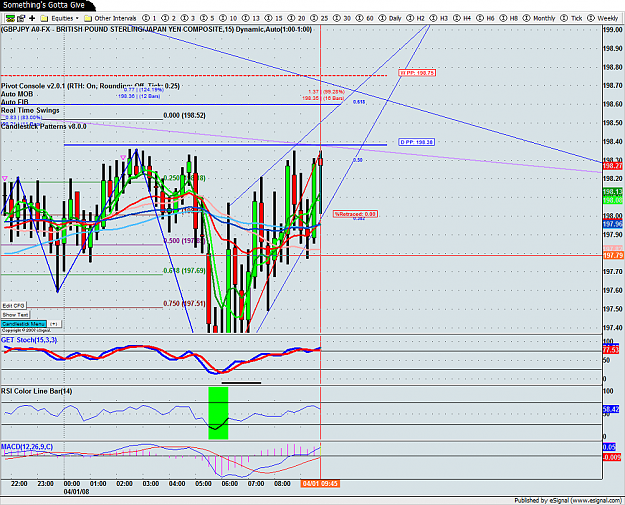Select the 30 minute interval

pyautogui.click(x=342, y=18)
